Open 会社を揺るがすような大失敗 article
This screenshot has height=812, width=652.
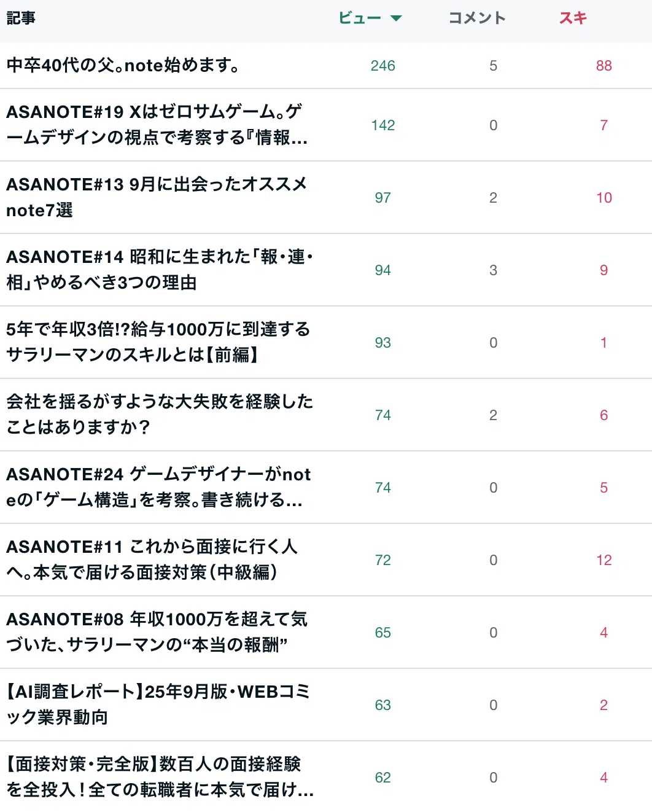(x=160, y=415)
